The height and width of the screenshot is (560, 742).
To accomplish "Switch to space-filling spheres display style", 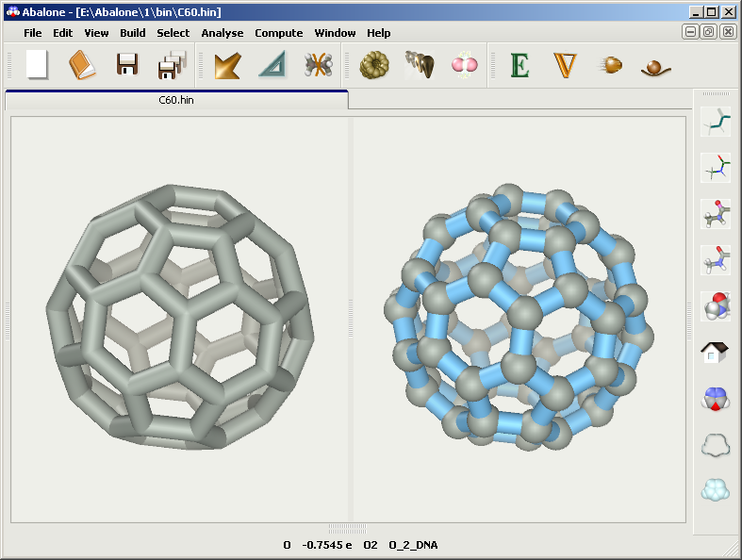I will [716, 306].
